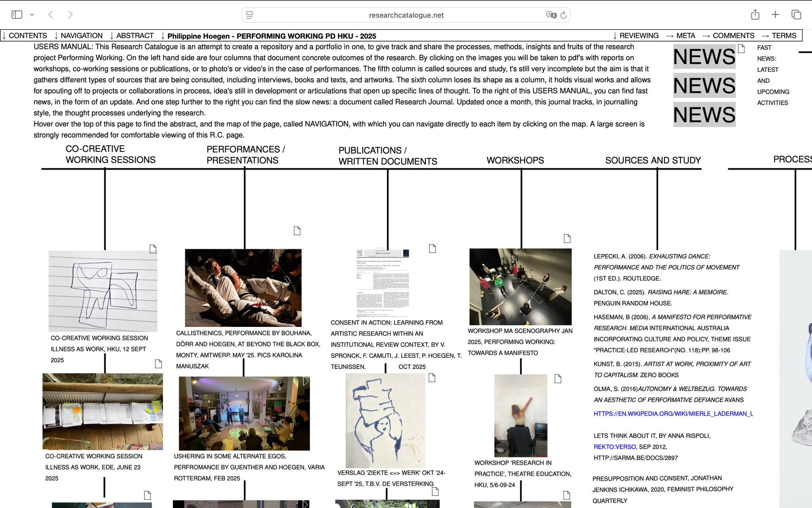This screenshot has width=812, height=508.
Task: Open the Callisthenics performance photo
Action: pyautogui.click(x=243, y=288)
